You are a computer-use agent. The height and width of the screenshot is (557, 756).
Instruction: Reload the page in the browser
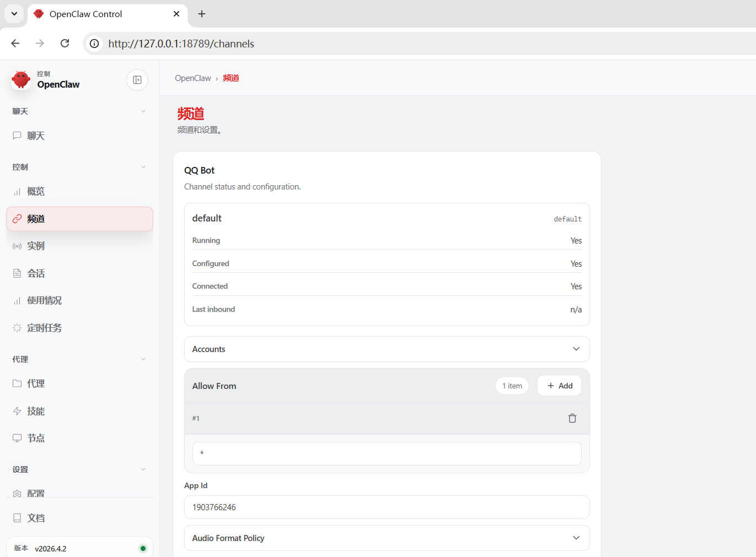pos(65,44)
